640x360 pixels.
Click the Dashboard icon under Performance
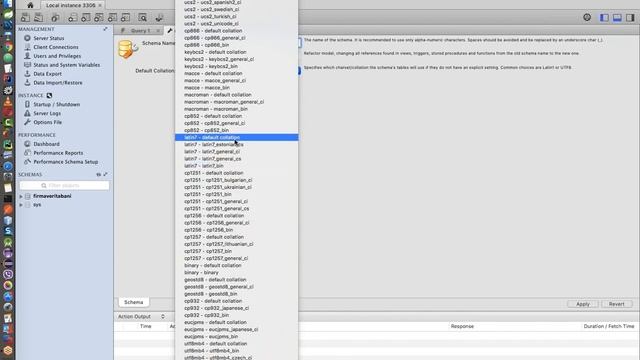tap(27, 144)
